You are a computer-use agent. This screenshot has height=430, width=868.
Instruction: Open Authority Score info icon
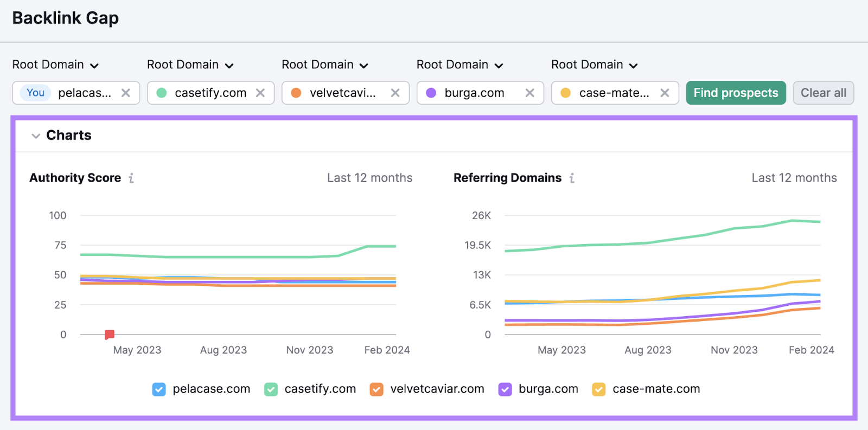click(131, 178)
